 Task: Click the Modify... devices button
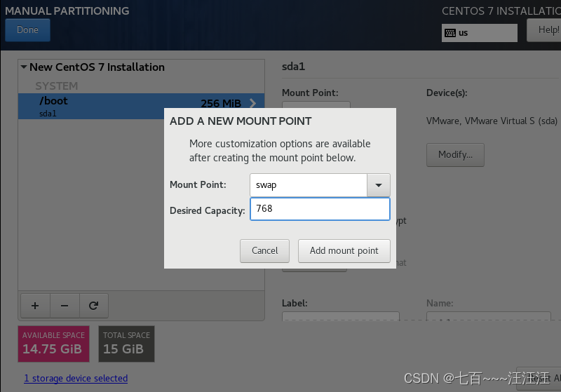[455, 155]
